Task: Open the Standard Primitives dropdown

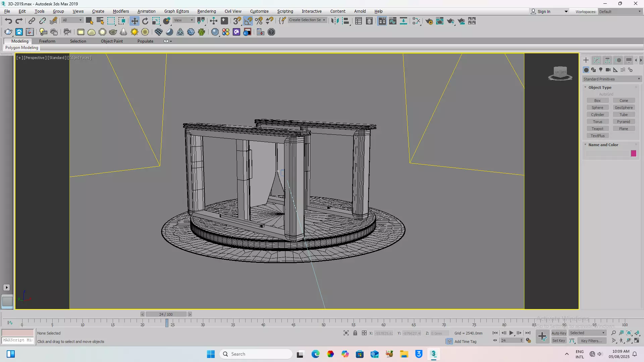Action: [611, 79]
